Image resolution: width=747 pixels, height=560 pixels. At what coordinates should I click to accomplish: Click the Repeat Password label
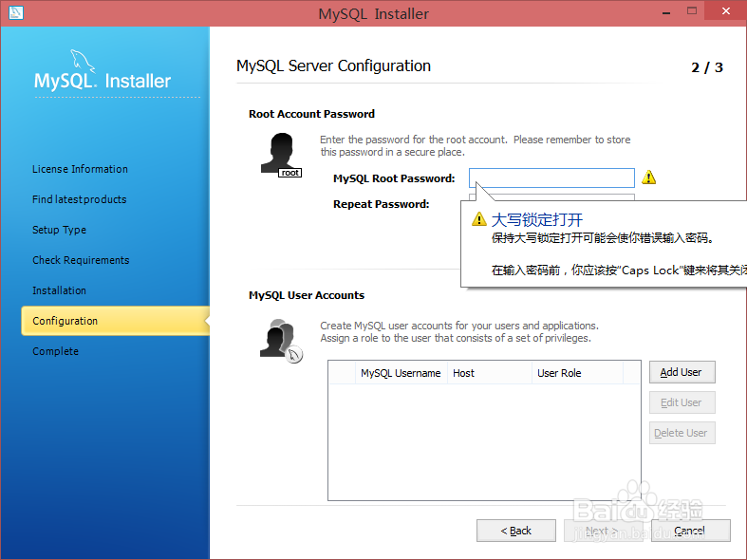tap(382, 204)
